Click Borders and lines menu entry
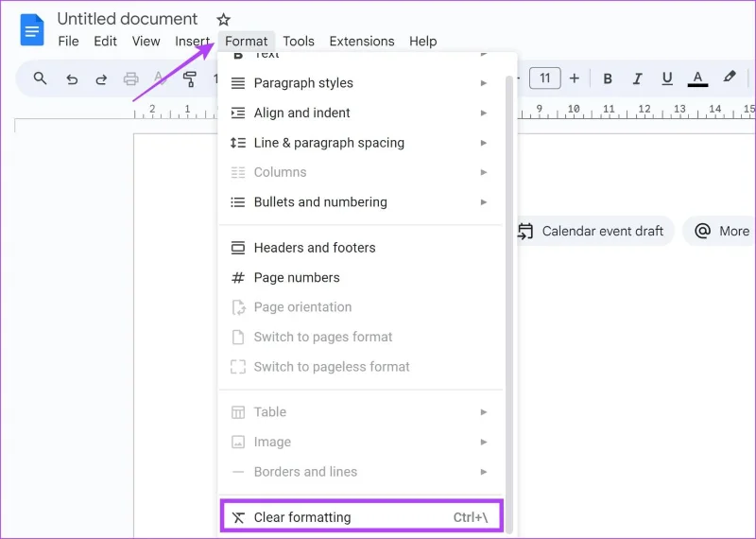This screenshot has width=756, height=539. 360,472
